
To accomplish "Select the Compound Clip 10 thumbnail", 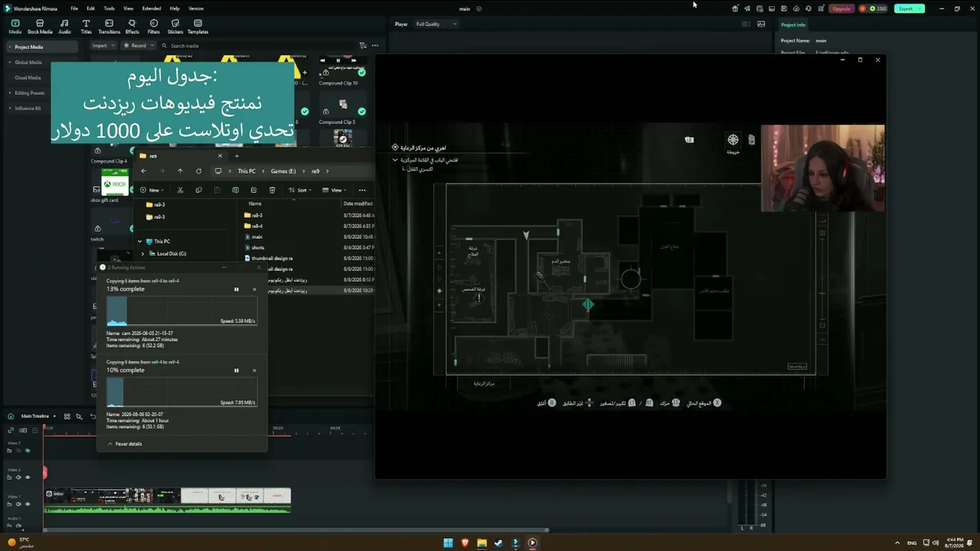I will click(343, 67).
